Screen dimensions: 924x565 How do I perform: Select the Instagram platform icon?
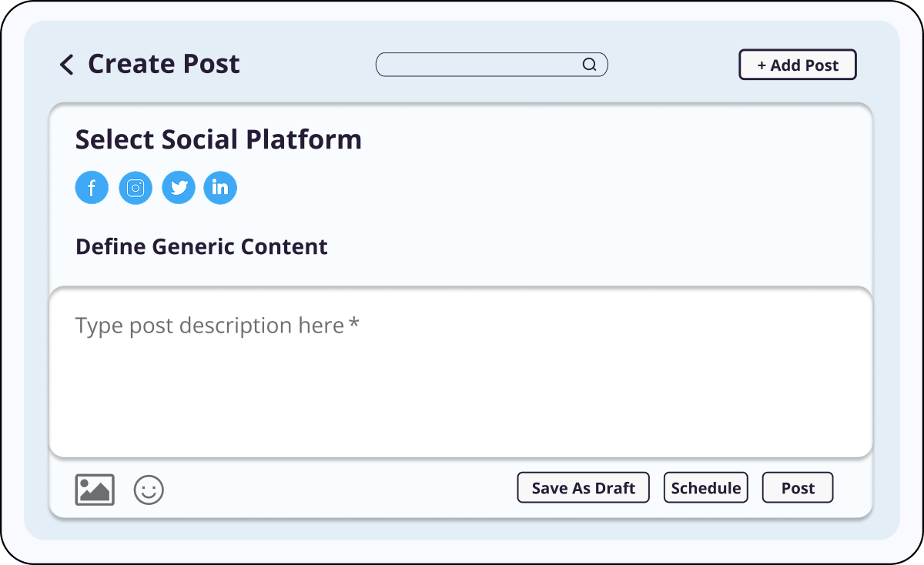coord(136,188)
